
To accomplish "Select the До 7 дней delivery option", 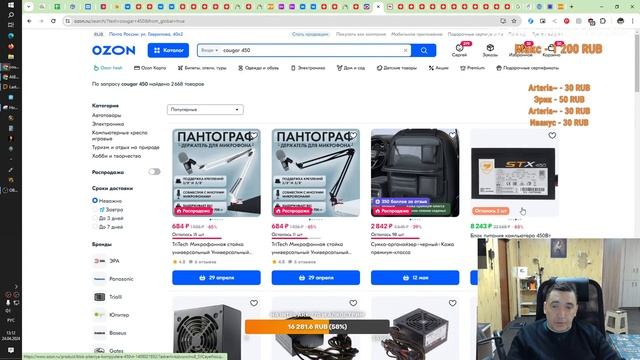I will coord(108,227).
